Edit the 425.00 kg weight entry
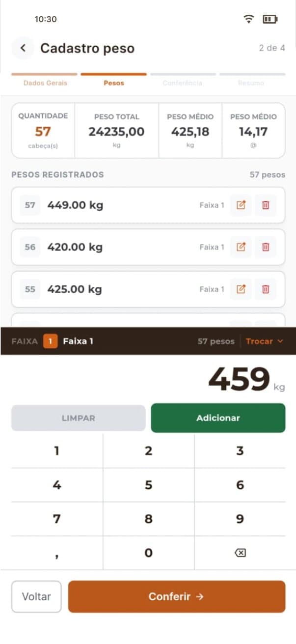 click(241, 289)
